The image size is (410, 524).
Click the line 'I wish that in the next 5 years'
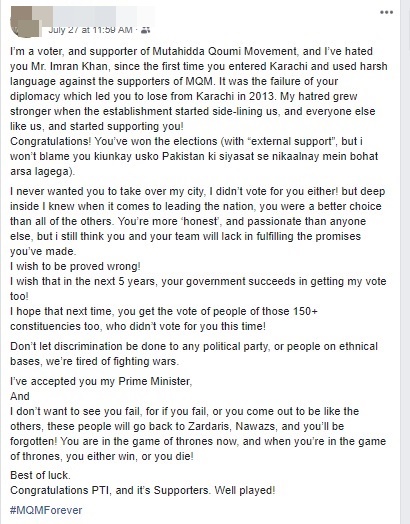[x=198, y=281]
